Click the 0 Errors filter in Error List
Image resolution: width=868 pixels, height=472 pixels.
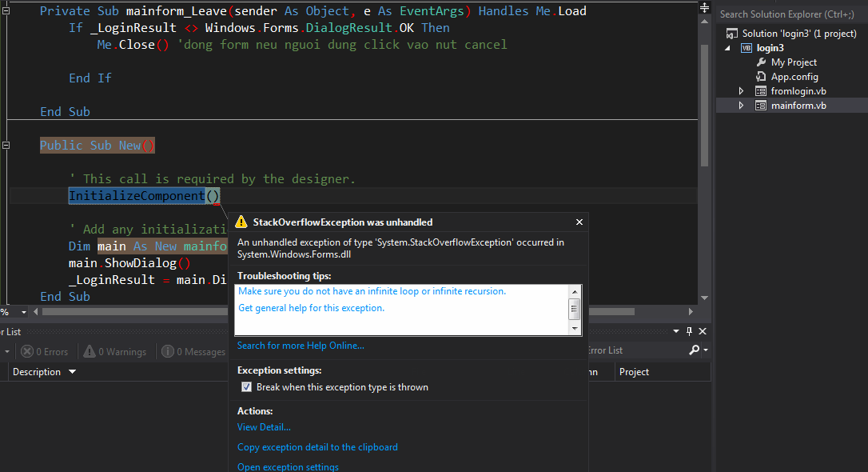click(x=45, y=350)
